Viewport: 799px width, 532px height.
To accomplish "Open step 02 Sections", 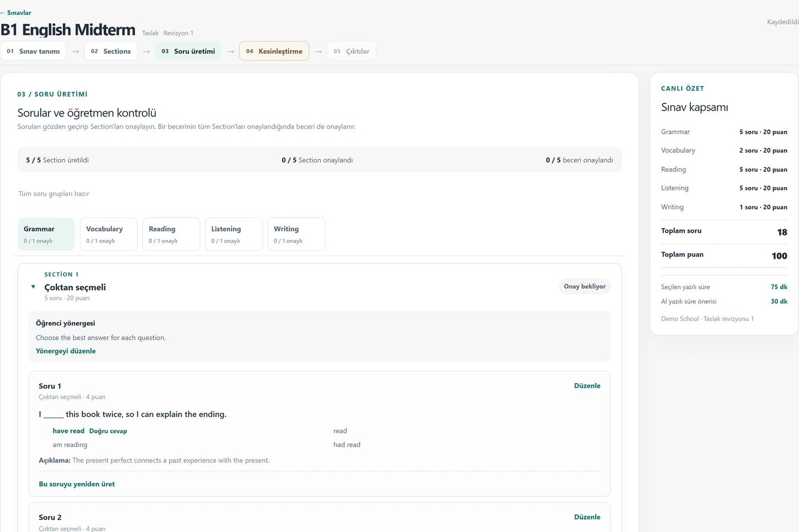I will (111, 51).
